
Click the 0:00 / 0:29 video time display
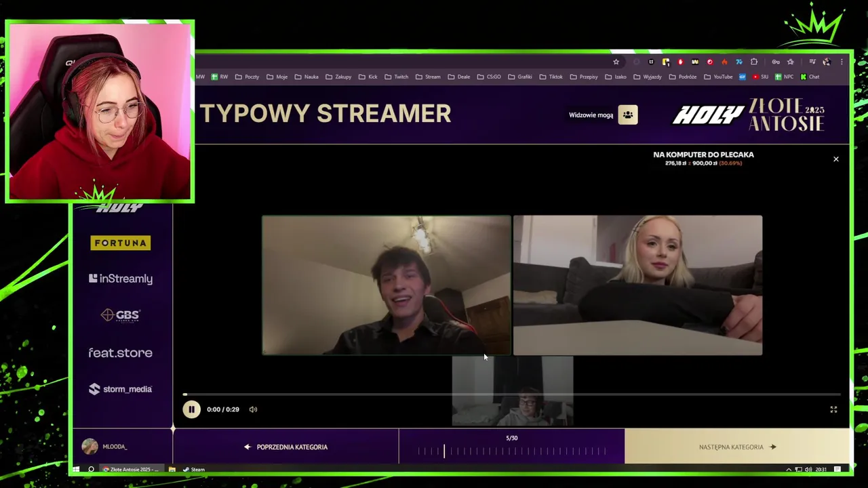[x=223, y=409]
